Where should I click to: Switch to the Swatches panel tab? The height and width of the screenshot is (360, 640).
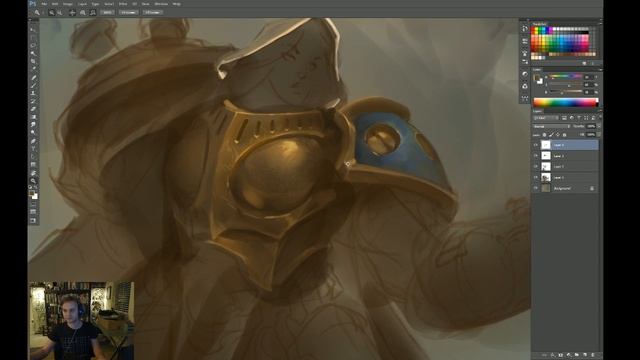click(540, 24)
